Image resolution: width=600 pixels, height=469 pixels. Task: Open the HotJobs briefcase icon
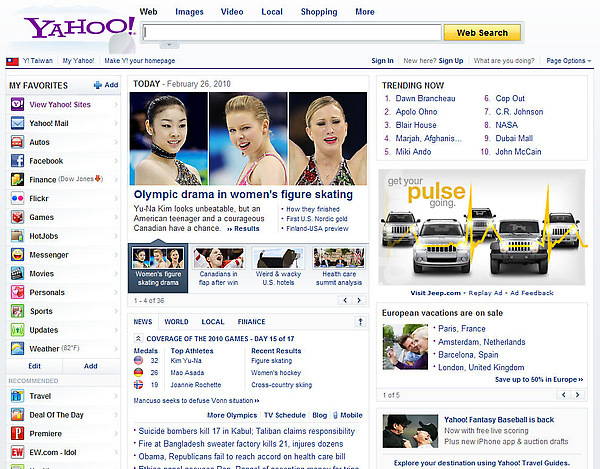tap(17, 236)
